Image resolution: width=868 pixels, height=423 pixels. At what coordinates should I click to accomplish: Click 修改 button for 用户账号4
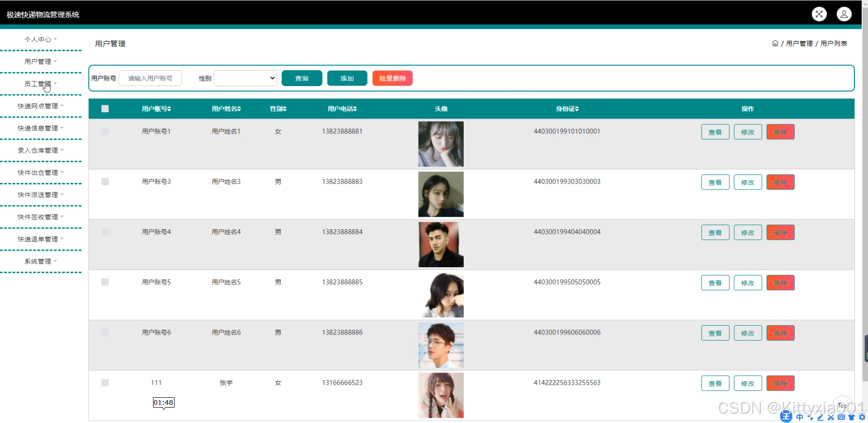click(x=747, y=233)
